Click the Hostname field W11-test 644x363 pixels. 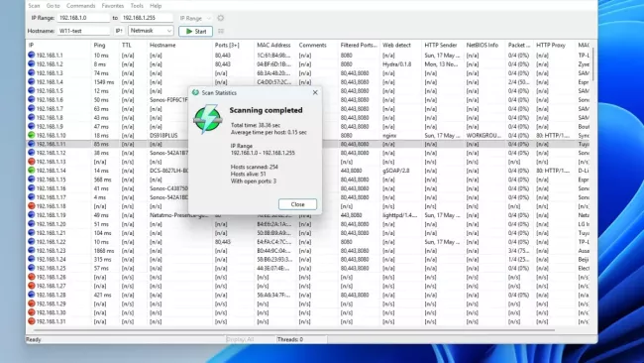pos(83,31)
